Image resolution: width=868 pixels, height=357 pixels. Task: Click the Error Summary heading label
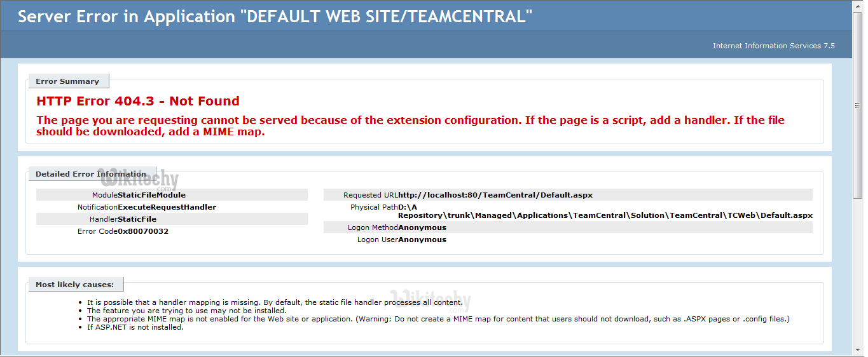point(67,81)
